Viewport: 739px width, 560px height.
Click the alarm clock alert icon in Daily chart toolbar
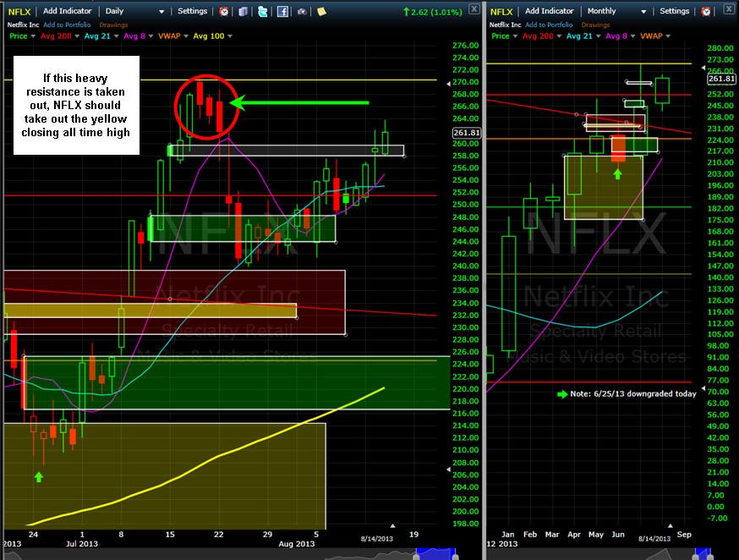coord(224,11)
